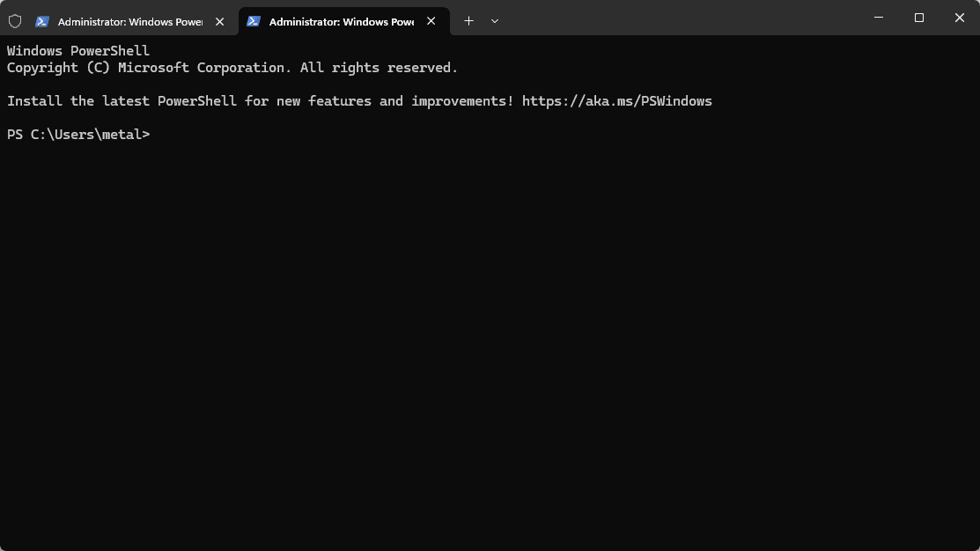
Task: Maximize the Windows Terminal window
Action: 919,18
